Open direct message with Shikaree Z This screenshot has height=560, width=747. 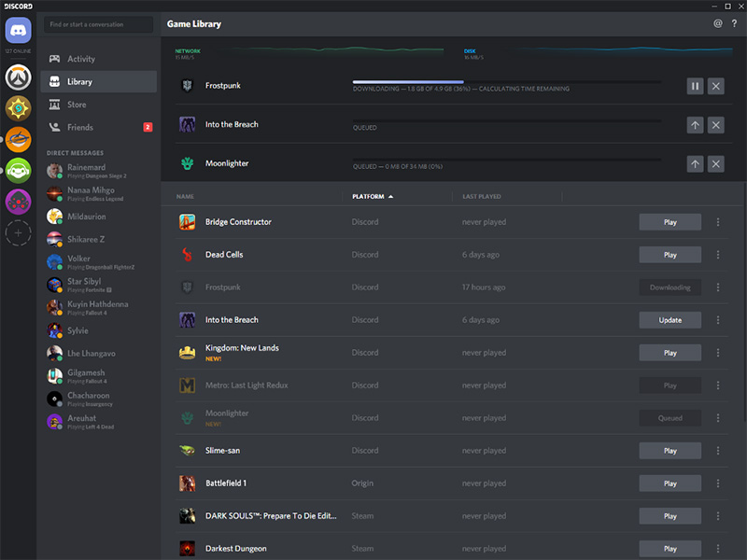point(99,239)
